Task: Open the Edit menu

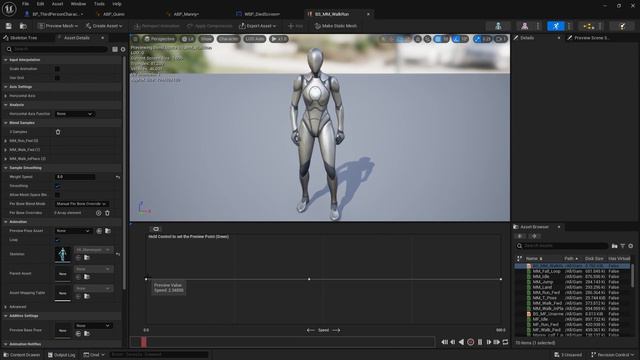Action: [x=40, y=4]
